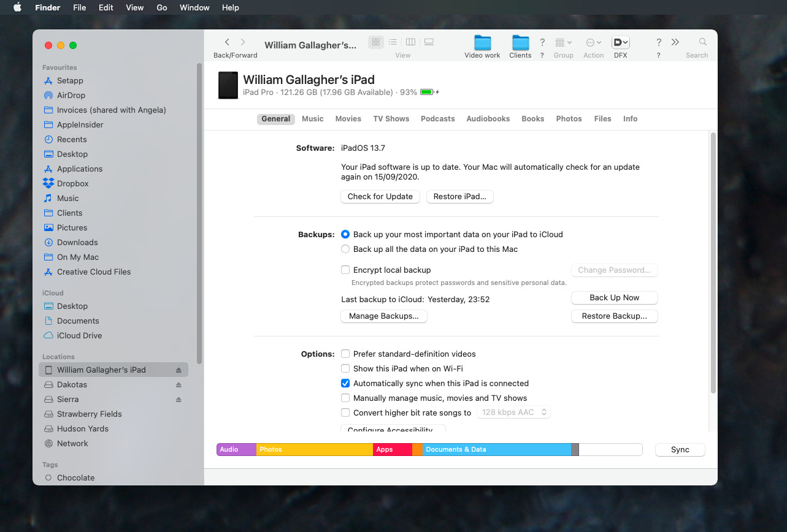
Task: Click the Search magnifier icon
Action: click(703, 42)
